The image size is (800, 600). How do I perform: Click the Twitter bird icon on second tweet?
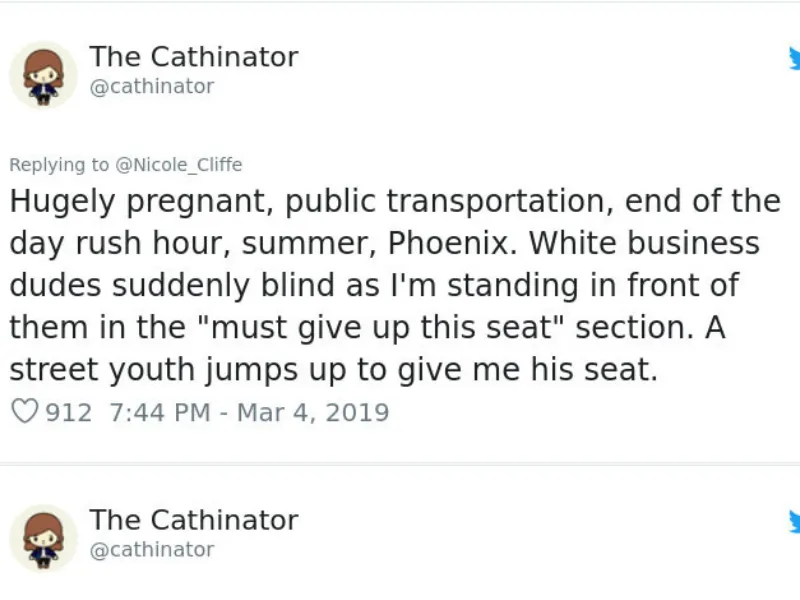[794, 521]
